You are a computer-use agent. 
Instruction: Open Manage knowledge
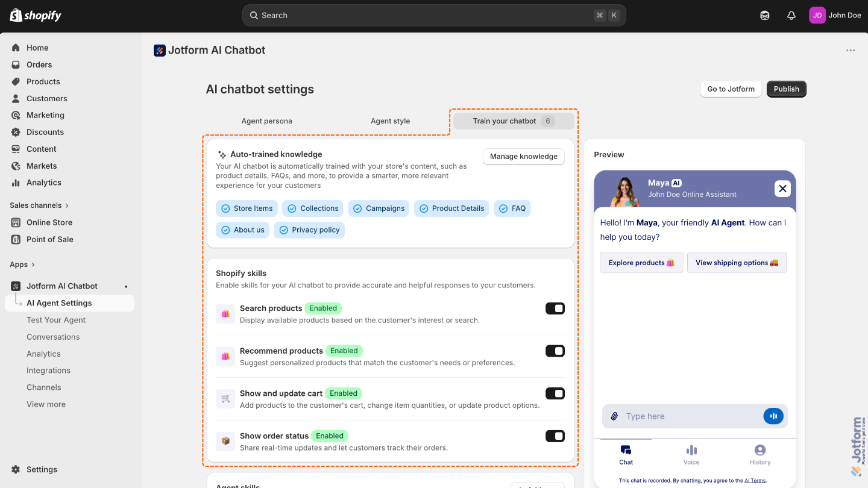(x=523, y=157)
